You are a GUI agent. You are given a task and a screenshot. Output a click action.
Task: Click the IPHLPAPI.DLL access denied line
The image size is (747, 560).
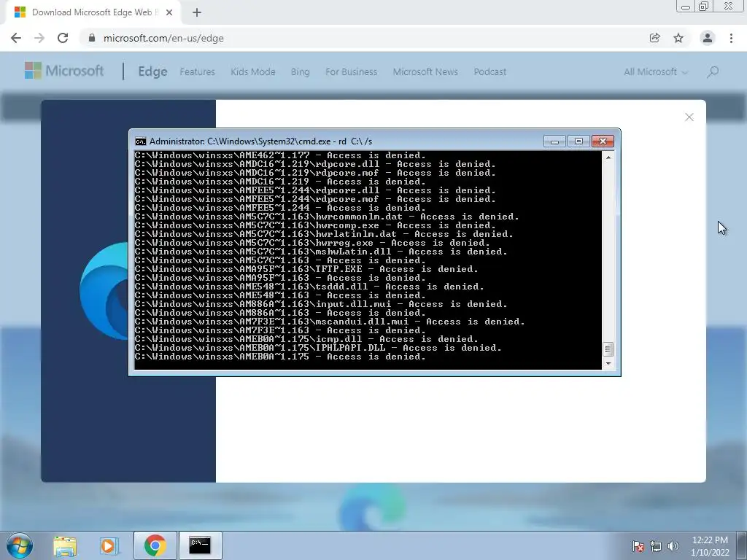(318, 348)
